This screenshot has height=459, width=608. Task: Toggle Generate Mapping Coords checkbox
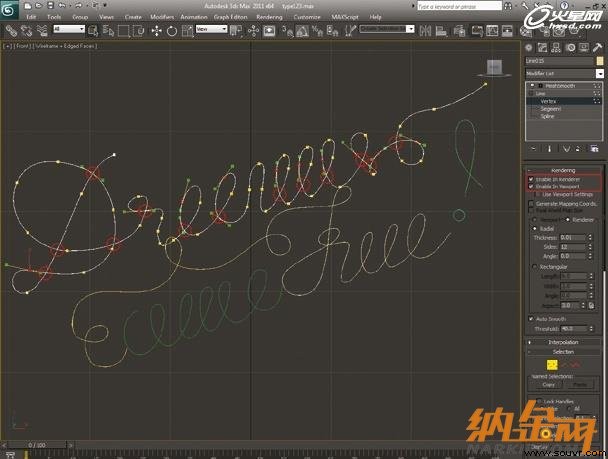pos(531,203)
